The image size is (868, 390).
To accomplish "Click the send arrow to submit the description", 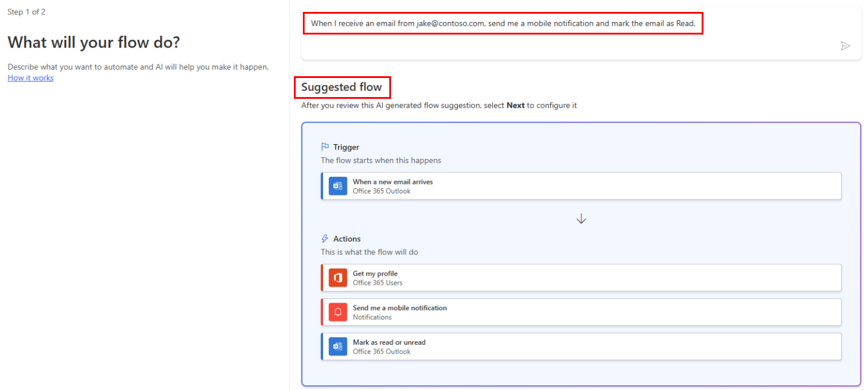I will pos(845,46).
